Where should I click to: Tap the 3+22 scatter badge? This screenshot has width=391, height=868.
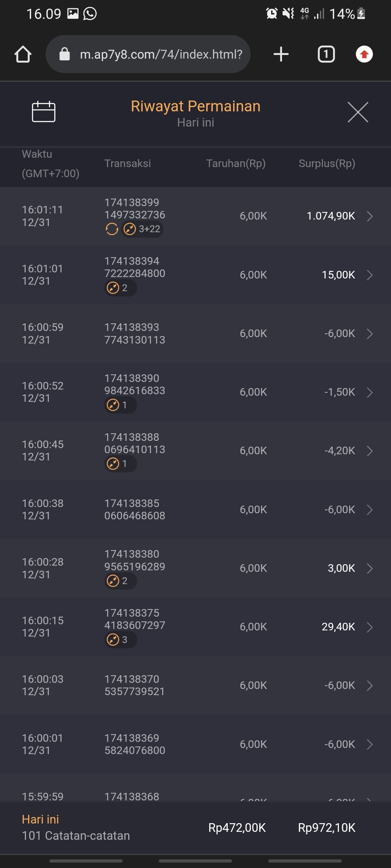tap(143, 229)
